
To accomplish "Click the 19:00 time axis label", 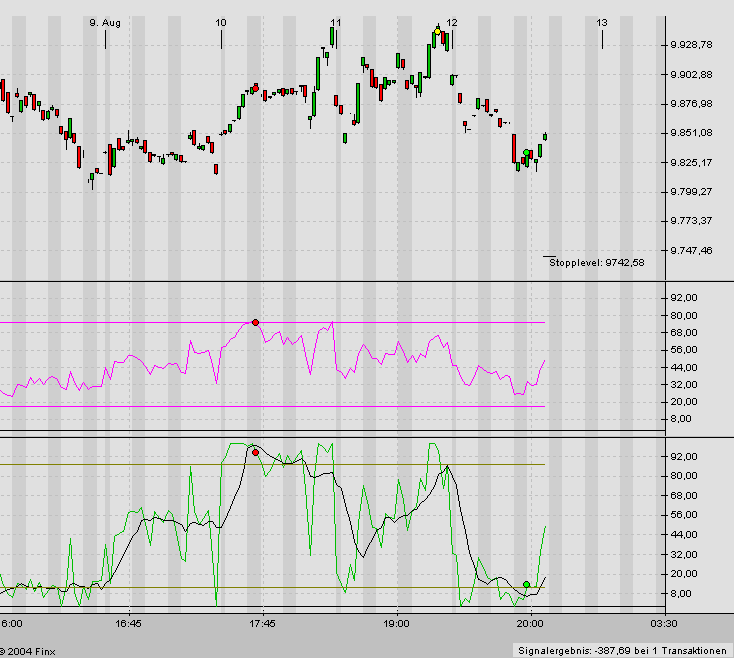I will coord(397,623).
